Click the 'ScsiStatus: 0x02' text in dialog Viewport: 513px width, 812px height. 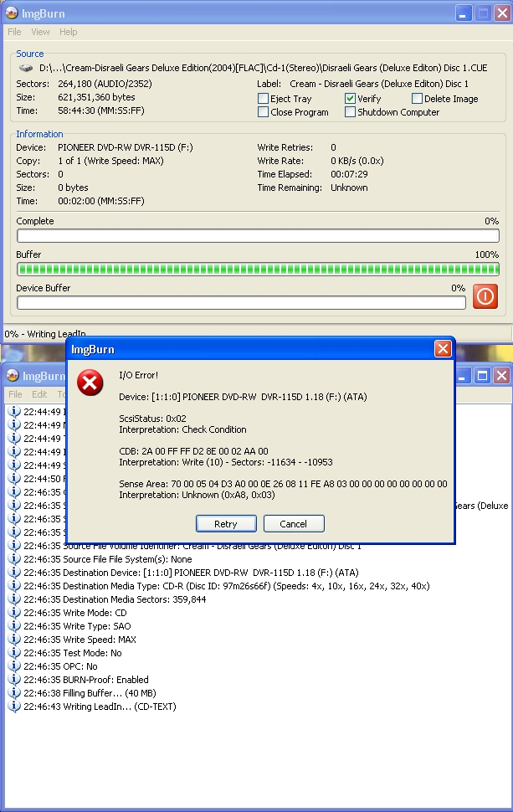click(x=152, y=419)
